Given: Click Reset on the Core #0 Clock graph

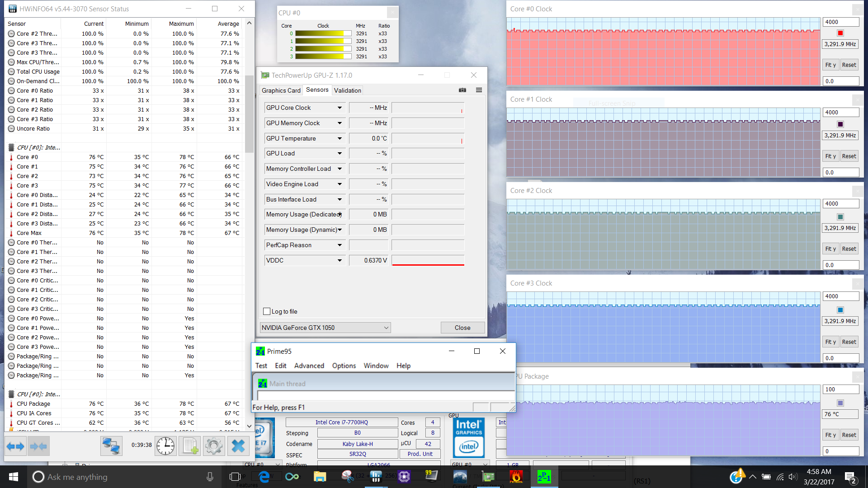Looking at the screenshot, I should coord(849,65).
